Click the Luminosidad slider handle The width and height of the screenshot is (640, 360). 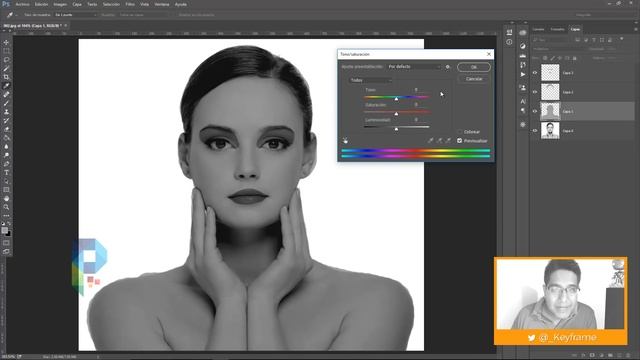coord(396,129)
